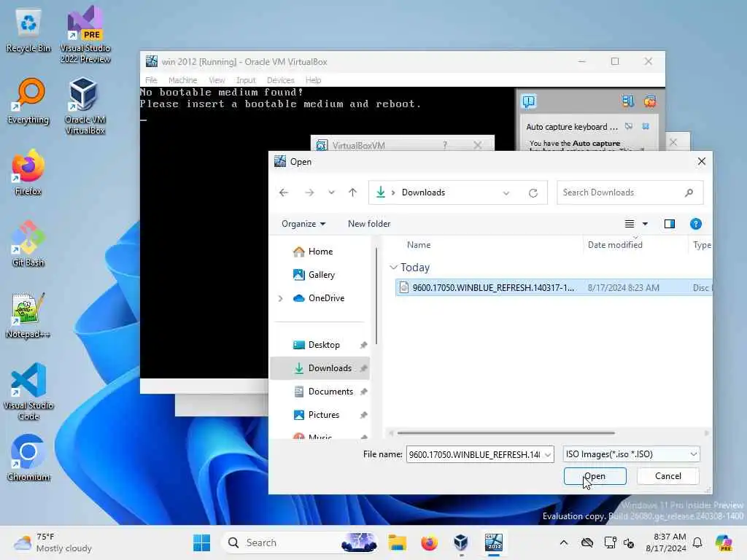Screen dimensions: 747x560
Task: Open the Organize dropdown menu
Action: [303, 224]
